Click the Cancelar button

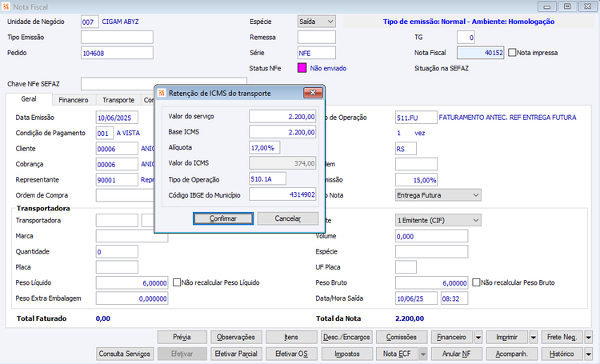coord(288,218)
